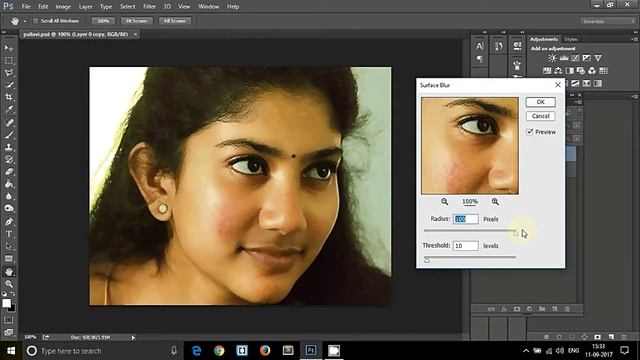Select the Clone Stamp tool
This screenshot has width=640, height=360.
click(x=9, y=147)
